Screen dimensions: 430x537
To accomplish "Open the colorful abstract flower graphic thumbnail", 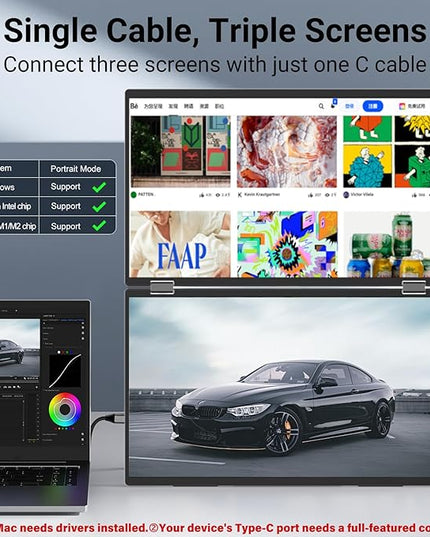I will point(287,244).
